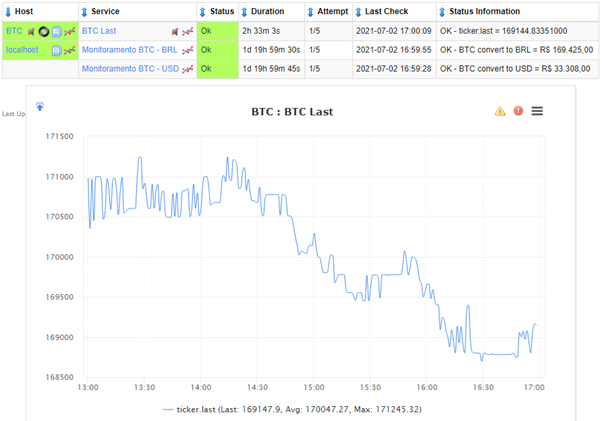This screenshot has height=421, width=602.
Task: Click the Host column header text
Action: coord(24,12)
